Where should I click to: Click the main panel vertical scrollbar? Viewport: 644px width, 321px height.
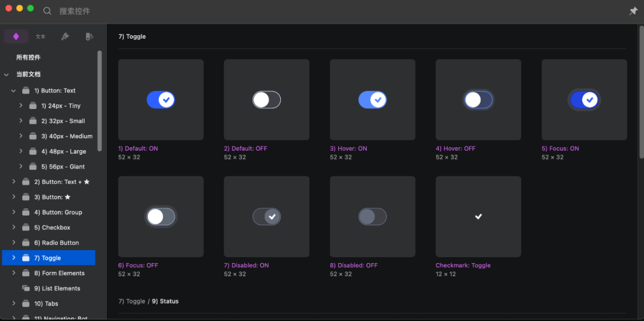(642, 92)
